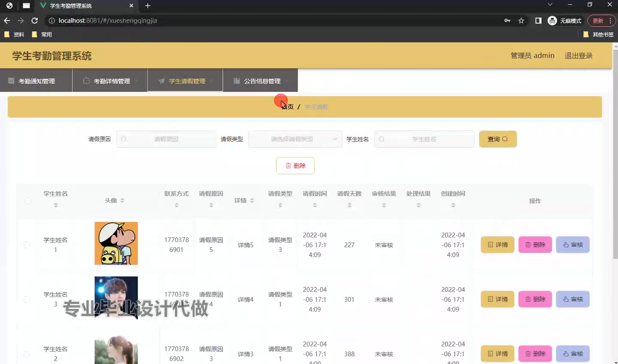View site information icon beside localhost URL
The image size is (618, 364).
51,21
